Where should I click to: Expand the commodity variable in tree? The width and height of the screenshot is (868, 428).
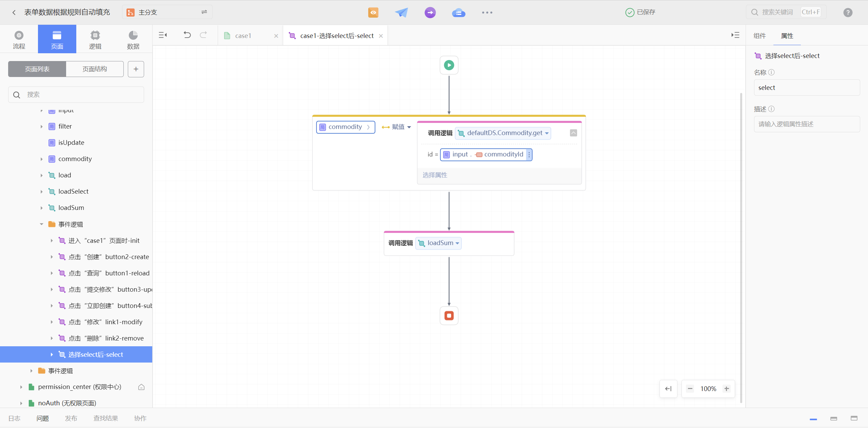pyautogui.click(x=41, y=159)
